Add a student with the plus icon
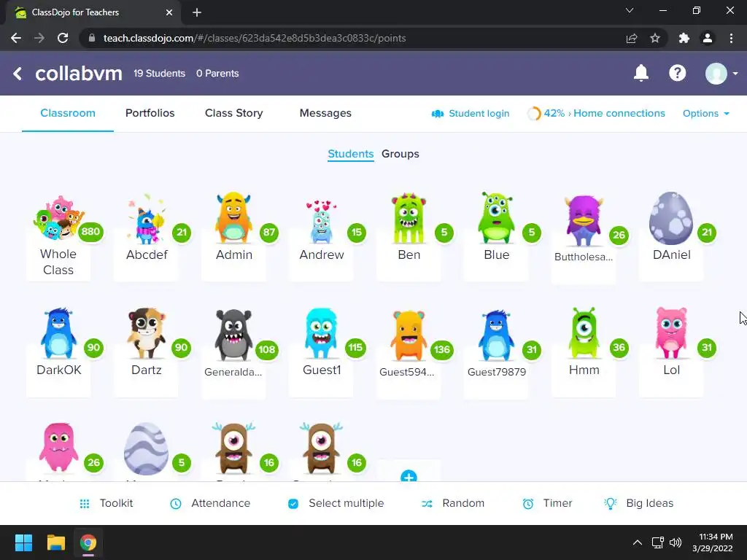The image size is (747, 560). click(409, 476)
